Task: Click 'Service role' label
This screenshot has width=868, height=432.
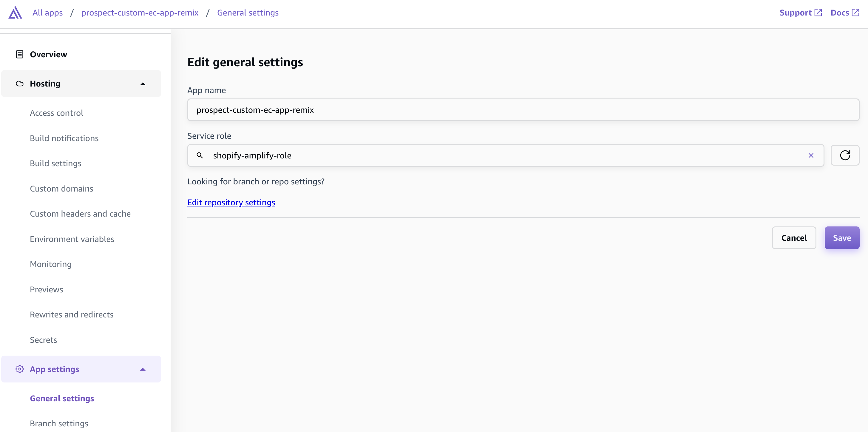Action: coord(209,136)
